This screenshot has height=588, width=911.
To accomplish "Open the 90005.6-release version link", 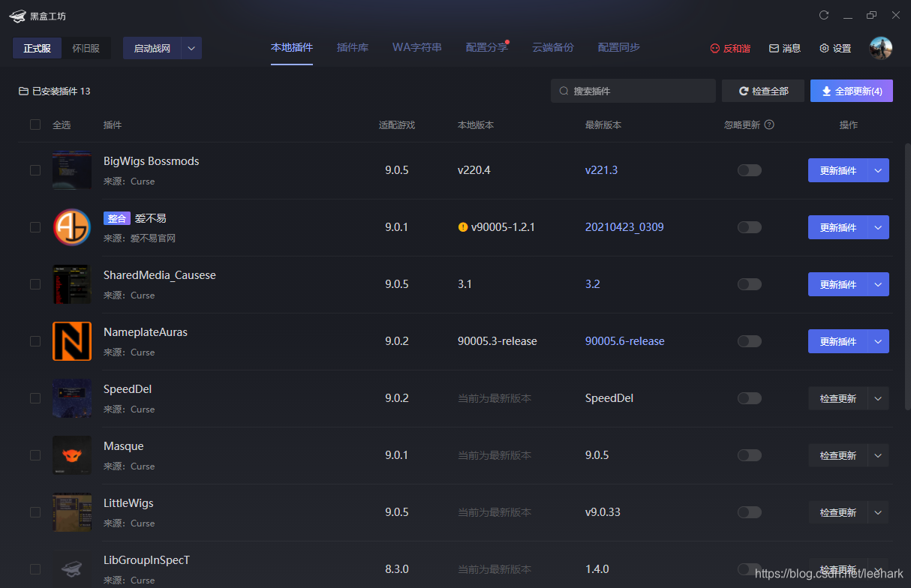I will coord(625,341).
